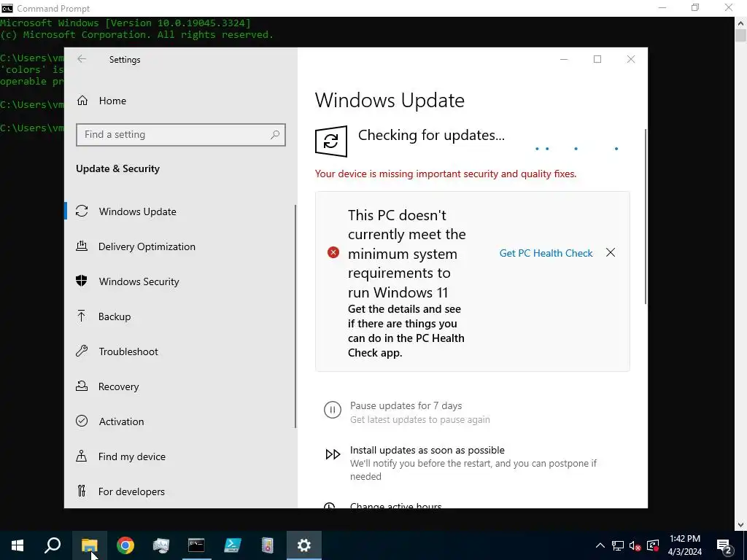
Task: Switch to Command Prompt on the taskbar
Action: click(x=196, y=545)
